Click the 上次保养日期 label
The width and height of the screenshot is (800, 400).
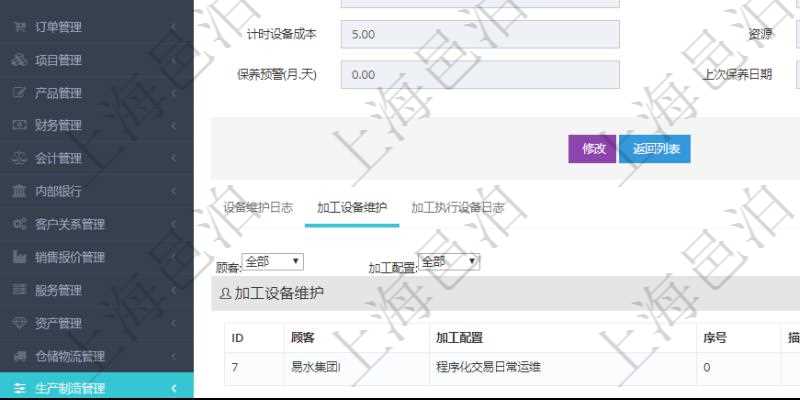737,75
